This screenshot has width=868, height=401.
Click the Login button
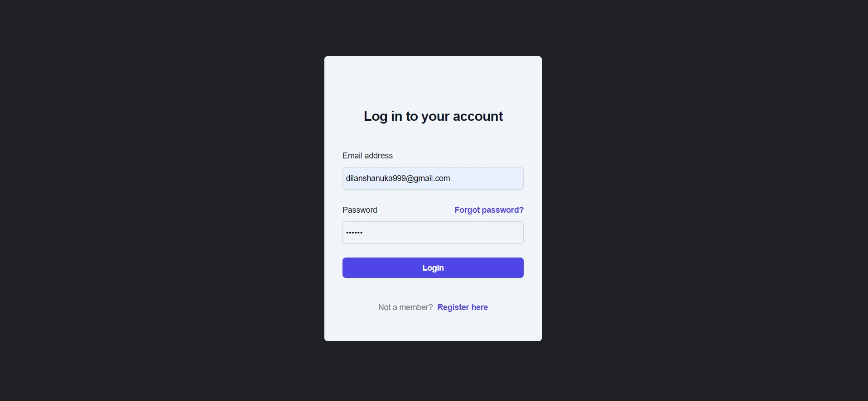(433, 267)
